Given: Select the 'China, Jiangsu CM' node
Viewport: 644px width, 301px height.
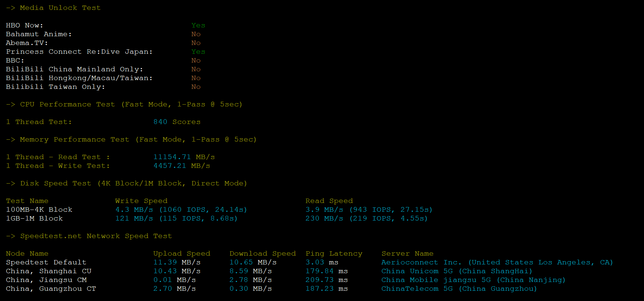Looking at the screenshot, I should (46, 280).
